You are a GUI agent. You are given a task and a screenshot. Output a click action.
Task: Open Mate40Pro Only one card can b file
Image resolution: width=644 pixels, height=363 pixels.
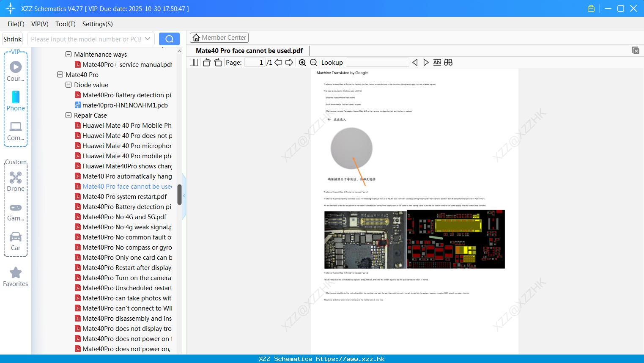pos(123,257)
